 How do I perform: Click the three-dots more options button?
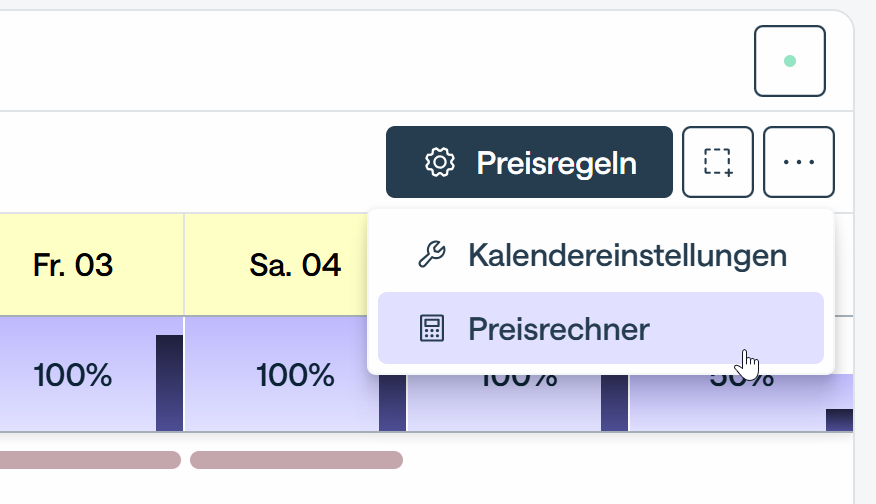[798, 162]
